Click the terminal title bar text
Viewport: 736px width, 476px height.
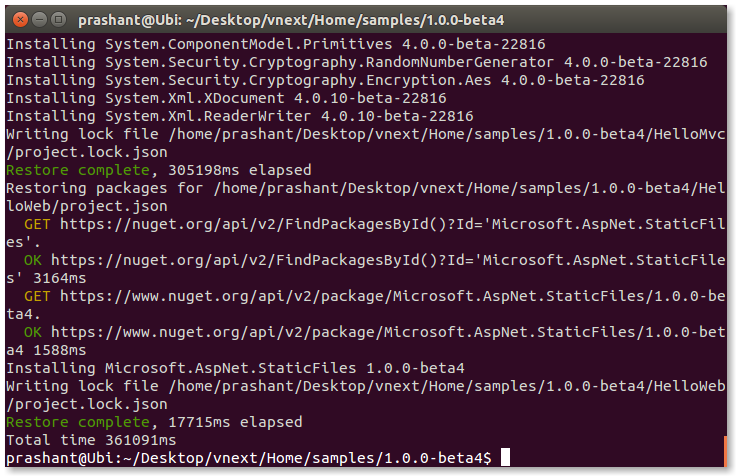pos(291,20)
